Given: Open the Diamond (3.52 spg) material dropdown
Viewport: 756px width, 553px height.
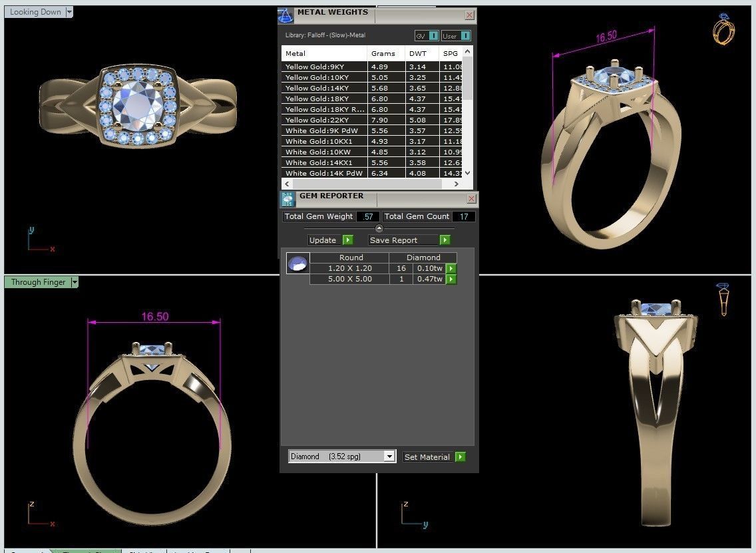Looking at the screenshot, I should [x=389, y=456].
